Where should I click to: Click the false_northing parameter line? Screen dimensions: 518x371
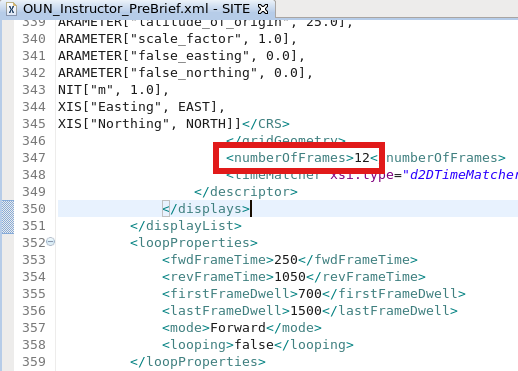click(186, 73)
